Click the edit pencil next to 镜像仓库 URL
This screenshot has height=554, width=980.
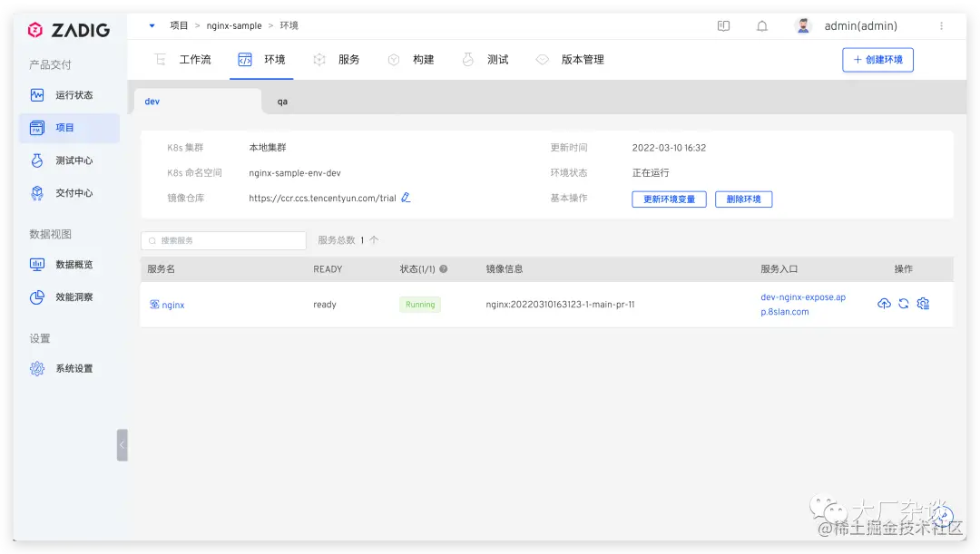[406, 197]
